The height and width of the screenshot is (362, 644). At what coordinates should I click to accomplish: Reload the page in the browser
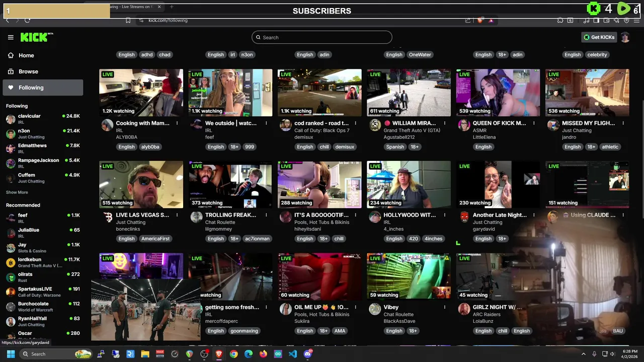pyautogui.click(x=27, y=20)
